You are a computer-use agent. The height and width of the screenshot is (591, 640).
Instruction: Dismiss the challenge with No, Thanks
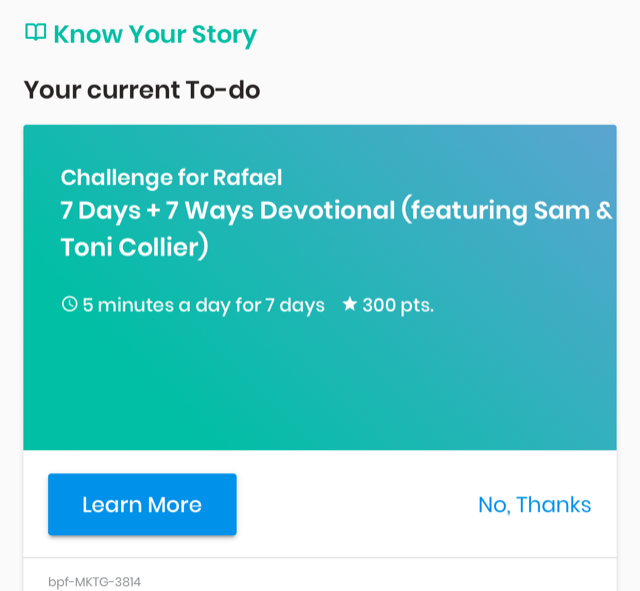(534, 505)
